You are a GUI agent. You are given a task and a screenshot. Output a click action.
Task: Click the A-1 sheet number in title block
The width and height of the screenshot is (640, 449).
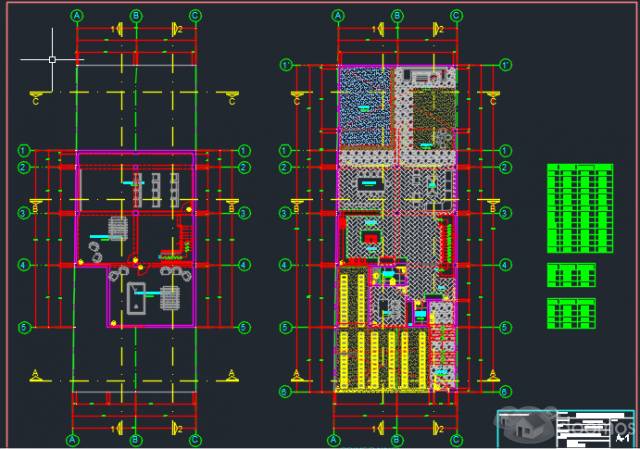click(622, 438)
